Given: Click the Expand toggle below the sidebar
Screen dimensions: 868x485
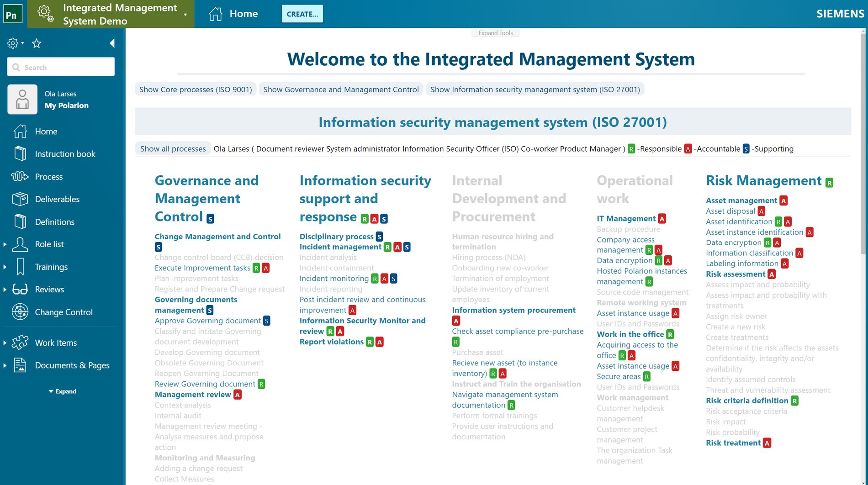Looking at the screenshot, I should click(63, 391).
